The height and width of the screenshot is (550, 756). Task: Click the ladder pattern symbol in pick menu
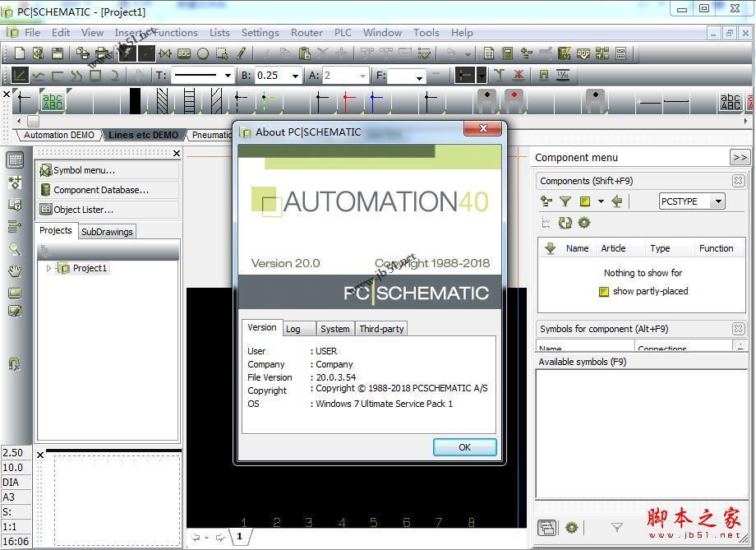[x=189, y=99]
